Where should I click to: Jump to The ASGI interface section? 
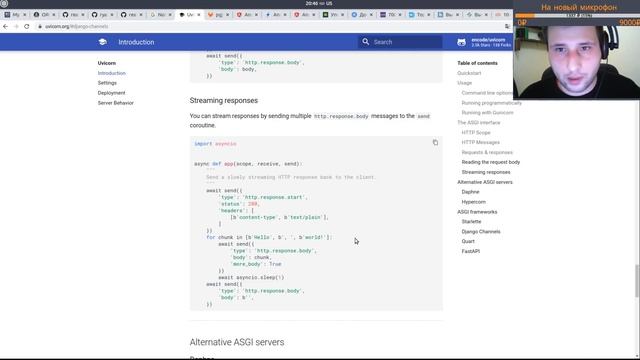[x=478, y=122]
